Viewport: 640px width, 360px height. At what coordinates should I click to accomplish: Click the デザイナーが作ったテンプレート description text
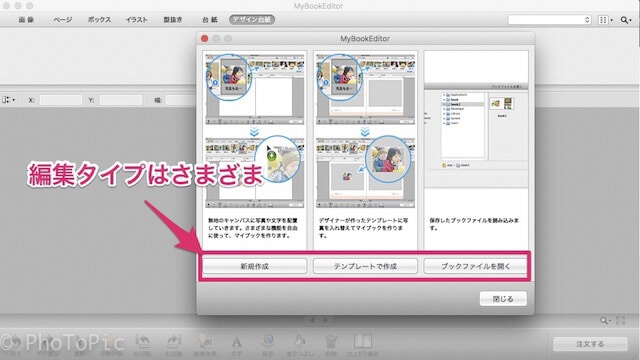pos(363,228)
